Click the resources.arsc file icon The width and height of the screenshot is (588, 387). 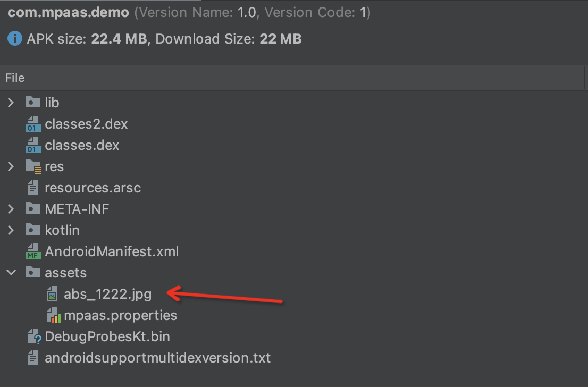pos(33,188)
